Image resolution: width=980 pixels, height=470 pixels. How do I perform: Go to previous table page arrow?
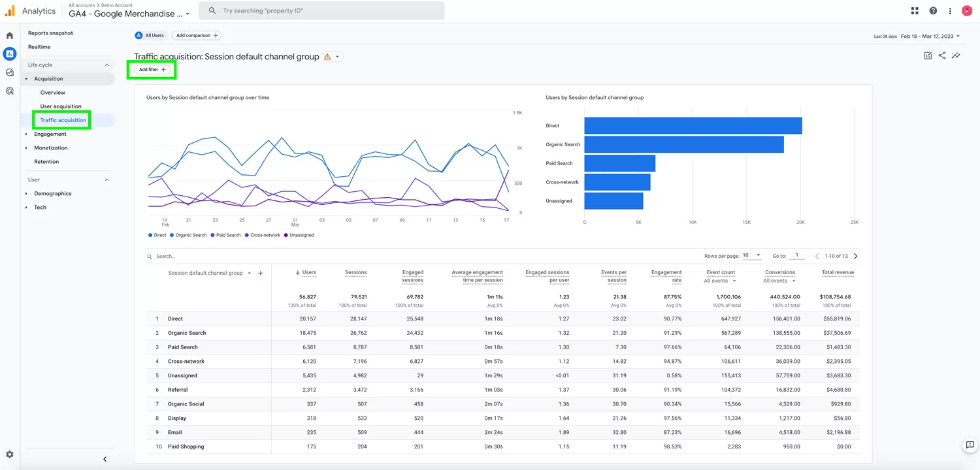coord(817,256)
